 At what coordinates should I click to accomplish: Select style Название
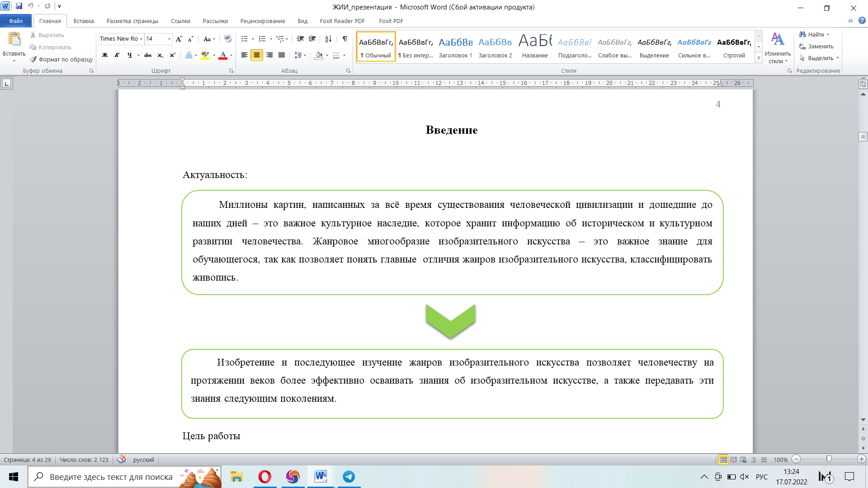click(x=535, y=47)
